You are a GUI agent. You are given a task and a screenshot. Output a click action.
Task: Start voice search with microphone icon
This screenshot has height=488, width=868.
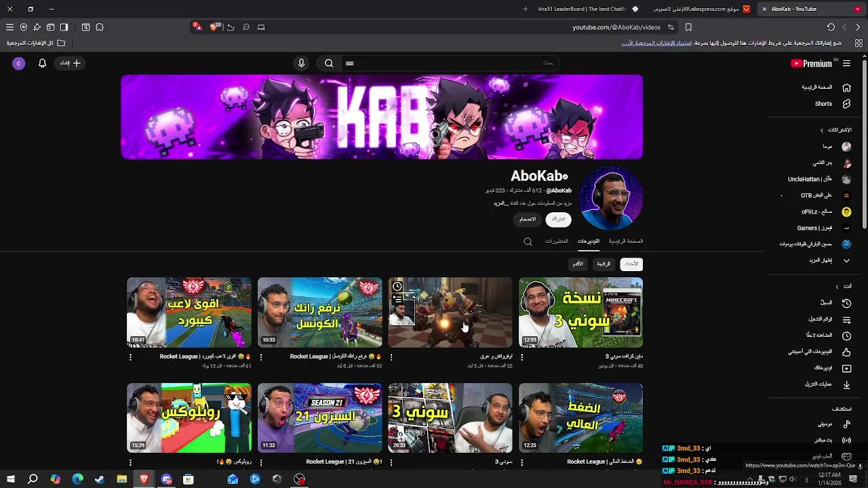302,63
